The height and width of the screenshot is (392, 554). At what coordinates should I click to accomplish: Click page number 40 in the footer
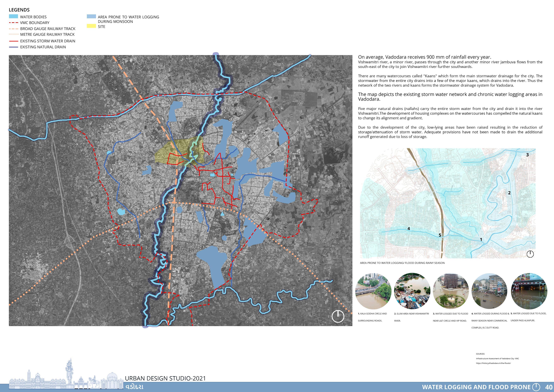(x=548, y=387)
